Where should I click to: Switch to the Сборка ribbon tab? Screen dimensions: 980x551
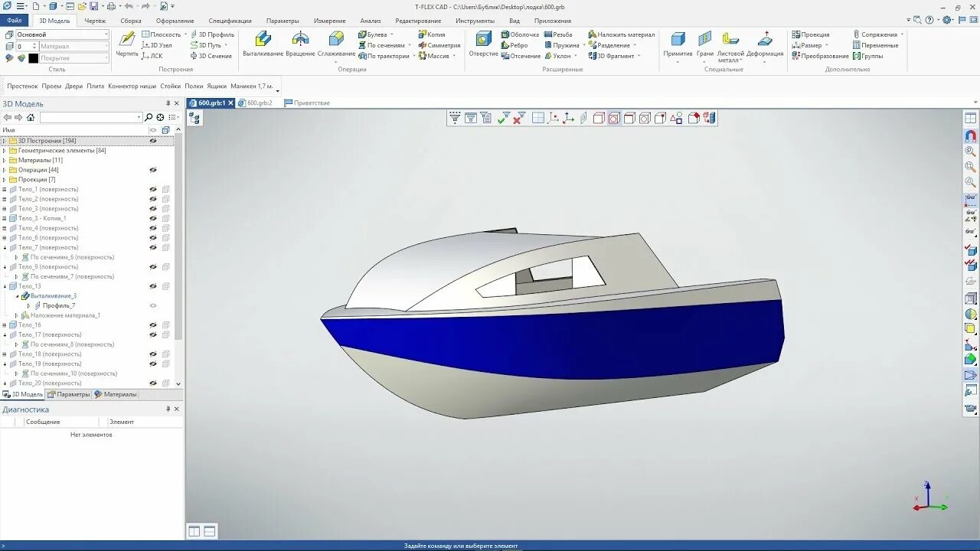click(x=131, y=21)
